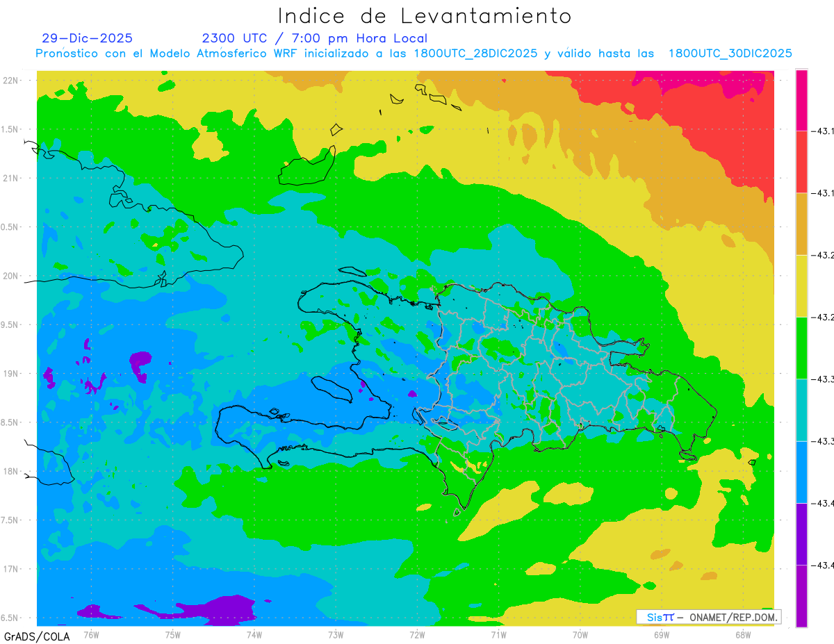Select the date text '29-Dic-2025'
The image size is (834, 644).
click(x=87, y=38)
